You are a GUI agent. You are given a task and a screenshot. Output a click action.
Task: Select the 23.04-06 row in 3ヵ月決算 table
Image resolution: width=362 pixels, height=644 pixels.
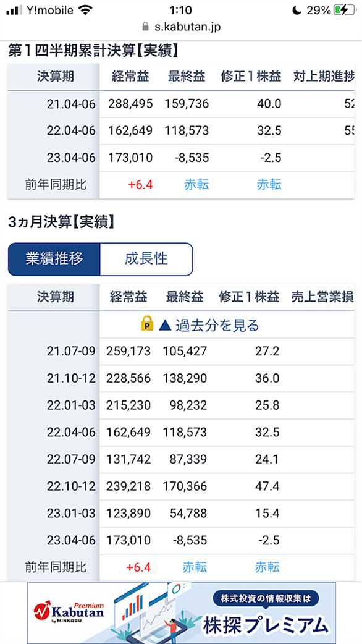181,540
